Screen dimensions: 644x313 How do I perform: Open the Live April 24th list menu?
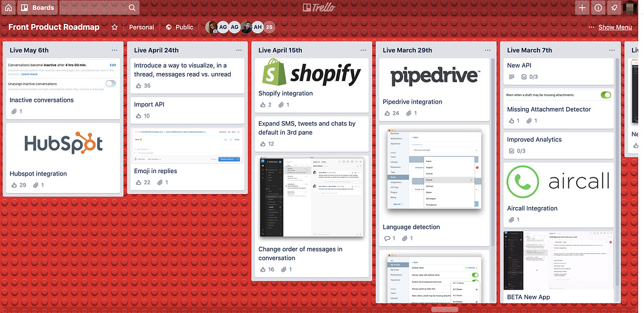(x=239, y=50)
